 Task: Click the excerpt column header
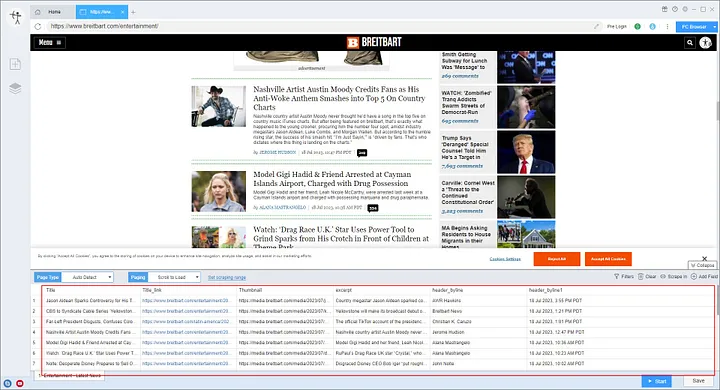click(x=382, y=290)
